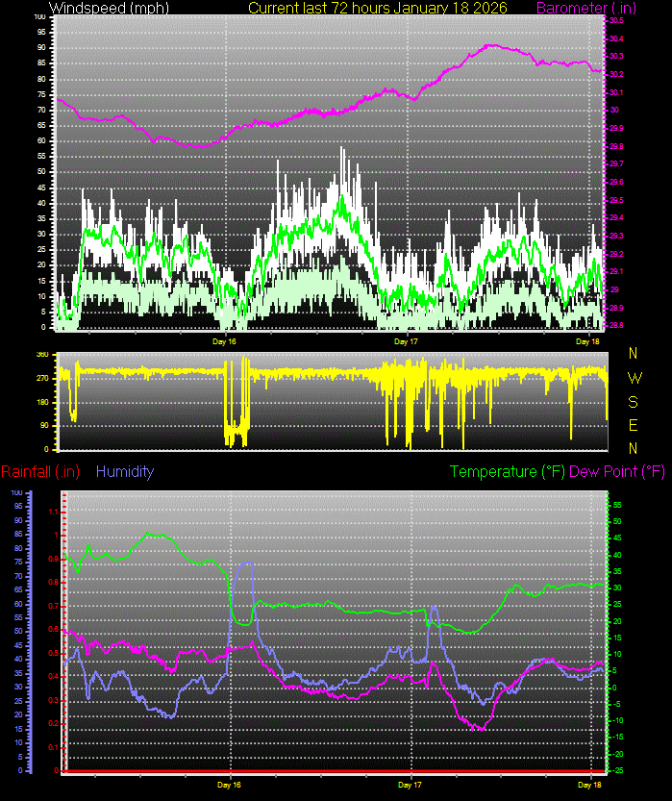The image size is (672, 801).
Task: Click Day 17 marker under windspeed graph
Action: pyautogui.click(x=407, y=340)
